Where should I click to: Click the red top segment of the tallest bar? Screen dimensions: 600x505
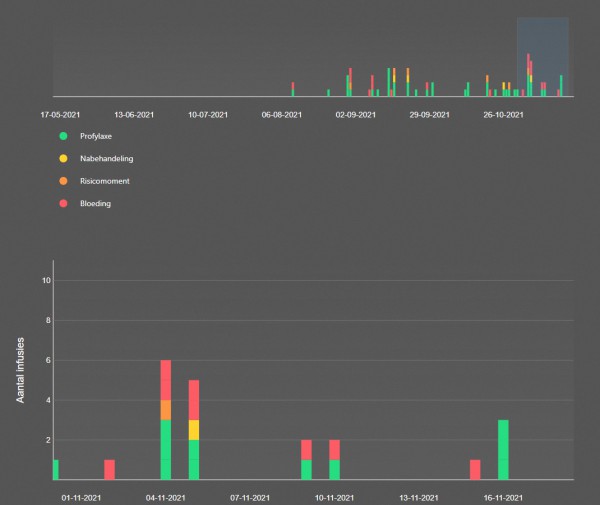click(165, 380)
